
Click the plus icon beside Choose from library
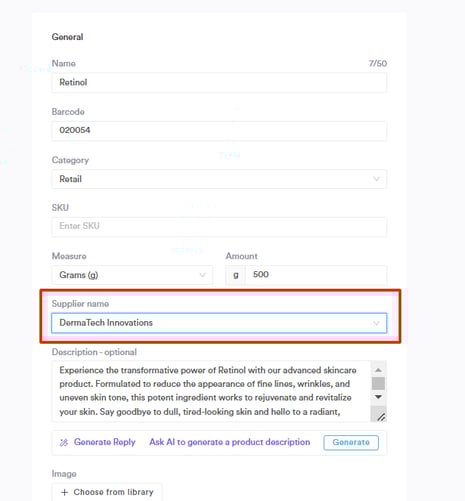tap(65, 492)
